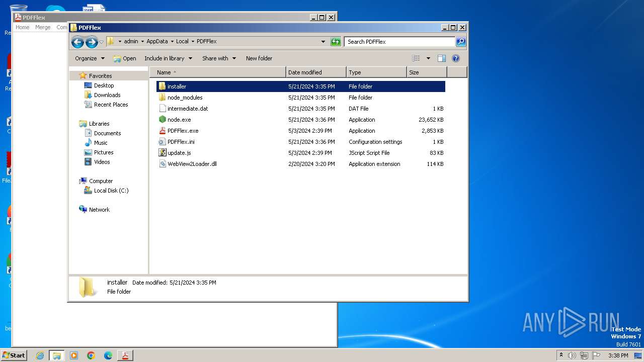Open Pictures library
This screenshot has width=644, height=362.
click(x=104, y=152)
